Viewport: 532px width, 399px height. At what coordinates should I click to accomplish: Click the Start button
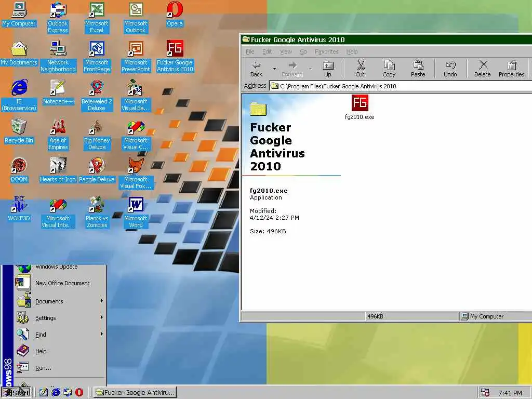tap(17, 393)
